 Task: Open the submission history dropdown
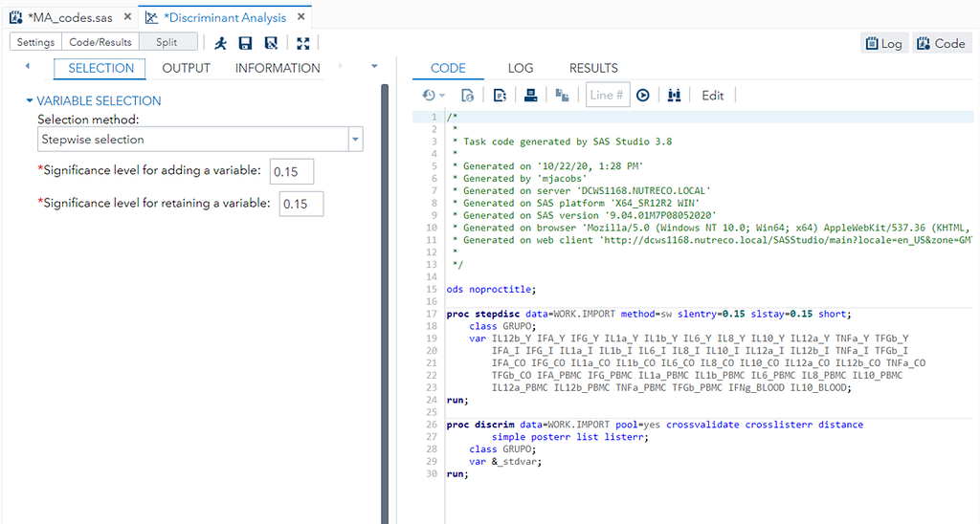(x=434, y=95)
